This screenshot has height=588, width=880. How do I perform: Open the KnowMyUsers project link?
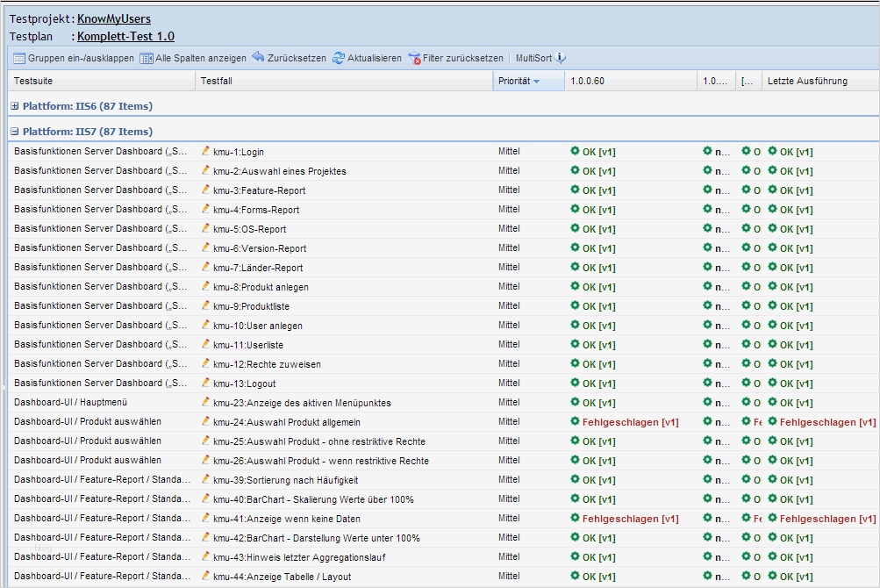113,18
